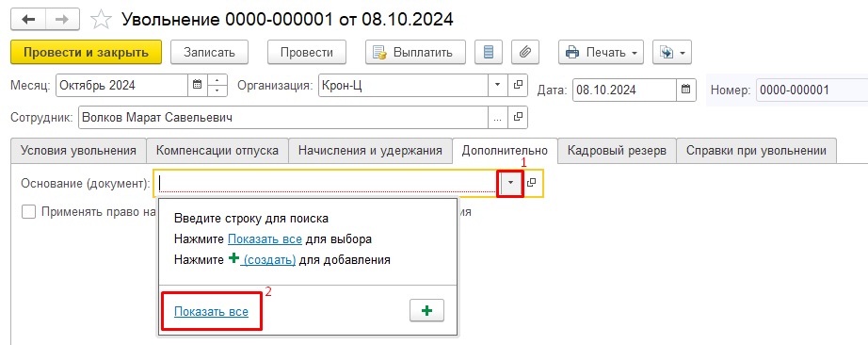Image resolution: width=868 pixels, height=345 pixels.
Task: Click inline Показать все link in hint
Action: coord(265,239)
